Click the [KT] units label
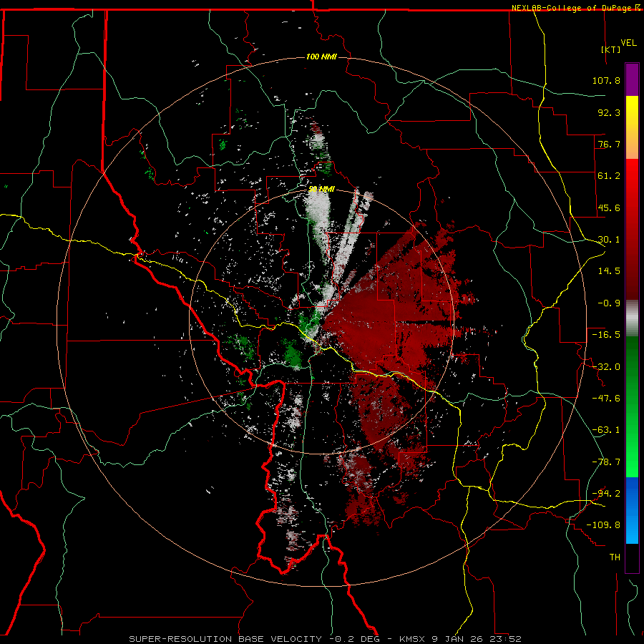The width and height of the screenshot is (644, 644). point(611,49)
